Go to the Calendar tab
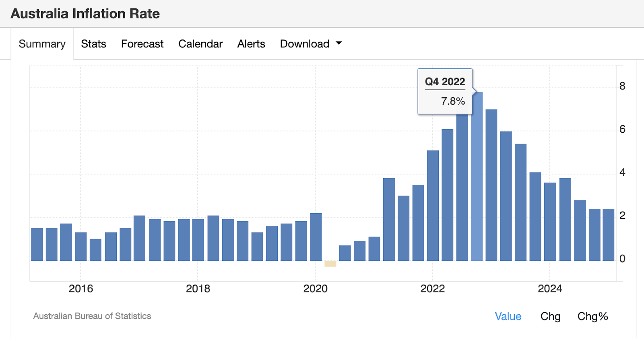 coord(200,43)
